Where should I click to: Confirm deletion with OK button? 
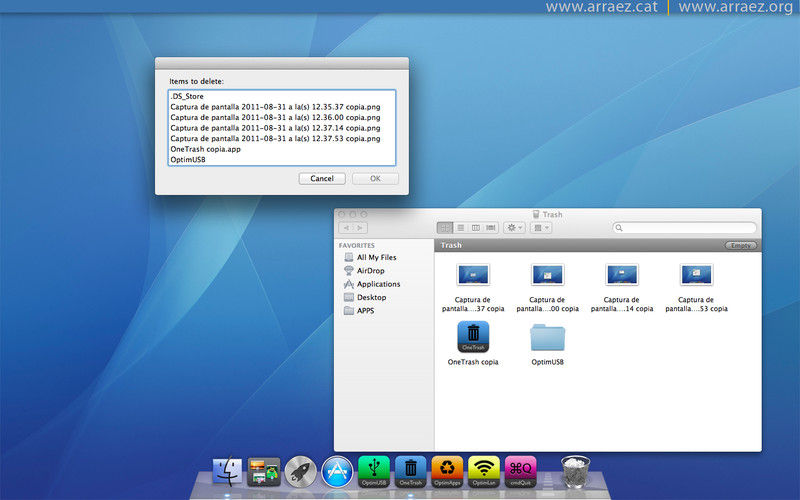tap(376, 179)
